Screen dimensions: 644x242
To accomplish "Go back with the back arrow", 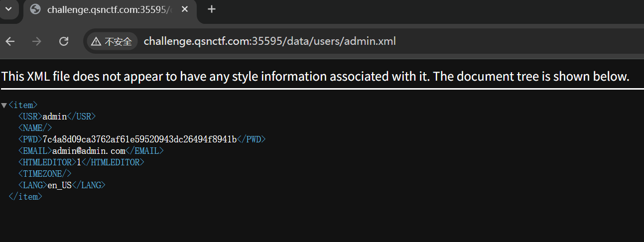I will 10,41.
